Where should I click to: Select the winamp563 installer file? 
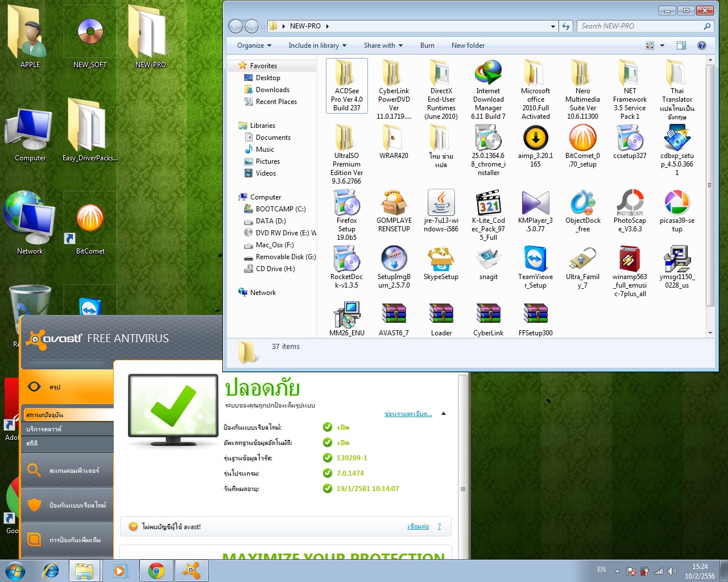coord(630,272)
